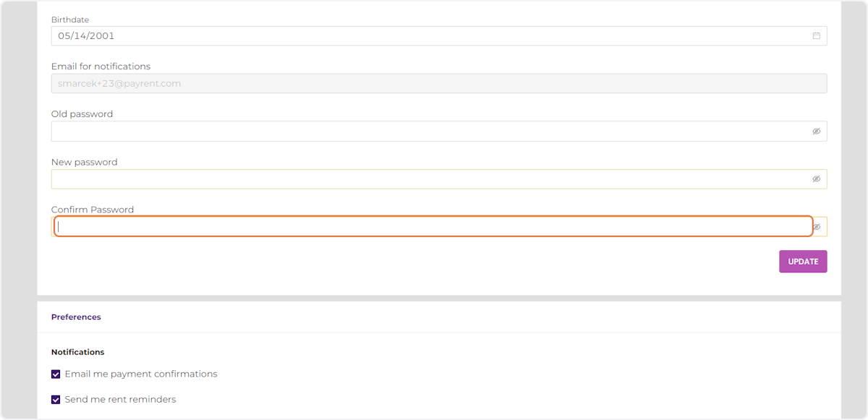Uncheck Send me rent reminders
The height and width of the screenshot is (420, 868).
(56, 399)
